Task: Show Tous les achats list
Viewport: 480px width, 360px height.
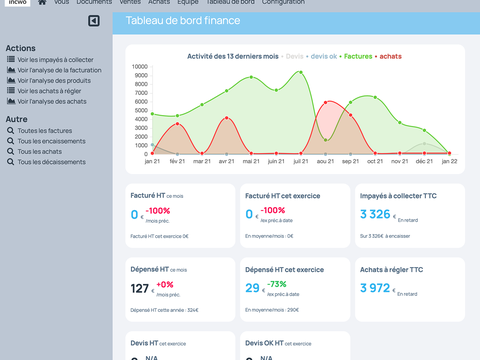Action: click(40, 151)
